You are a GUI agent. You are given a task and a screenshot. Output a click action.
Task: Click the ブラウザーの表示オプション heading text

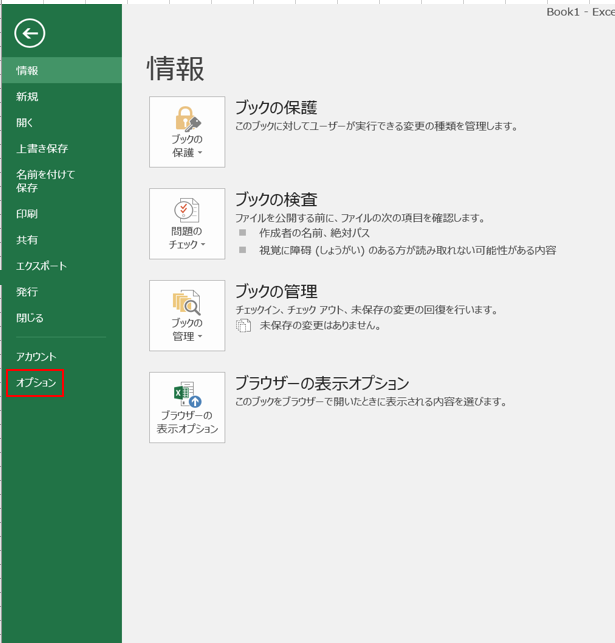coord(322,383)
